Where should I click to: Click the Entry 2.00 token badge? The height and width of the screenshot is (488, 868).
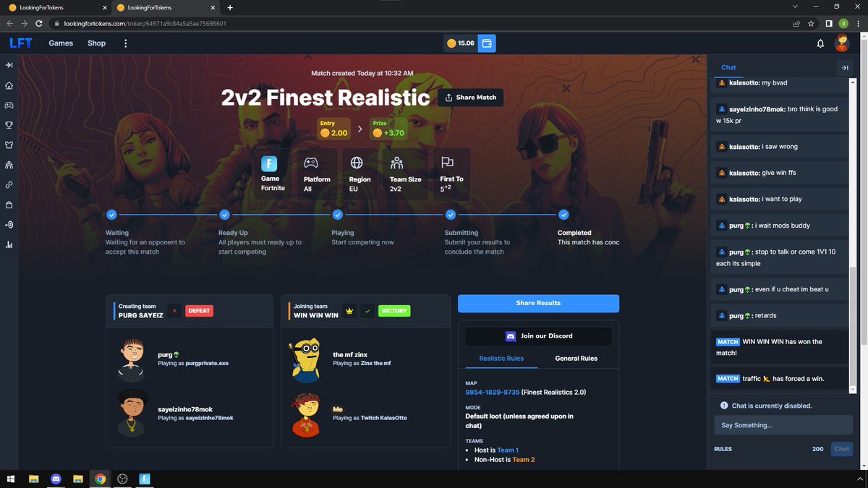coord(334,129)
